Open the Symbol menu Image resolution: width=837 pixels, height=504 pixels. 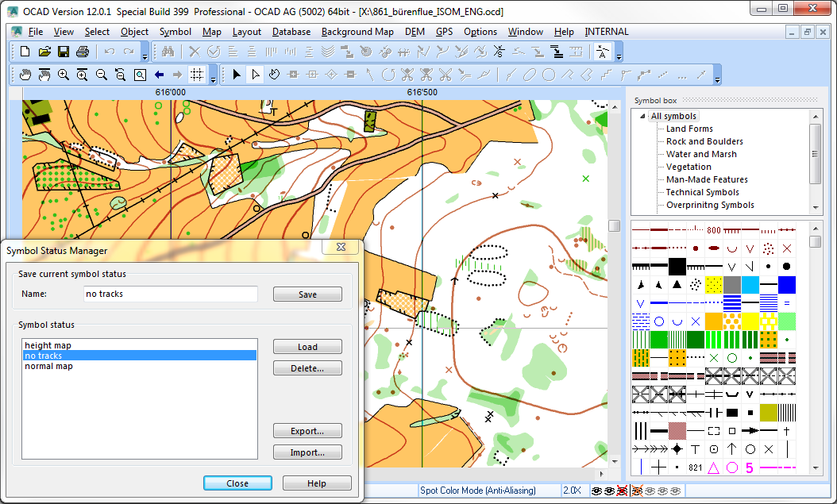click(x=175, y=32)
